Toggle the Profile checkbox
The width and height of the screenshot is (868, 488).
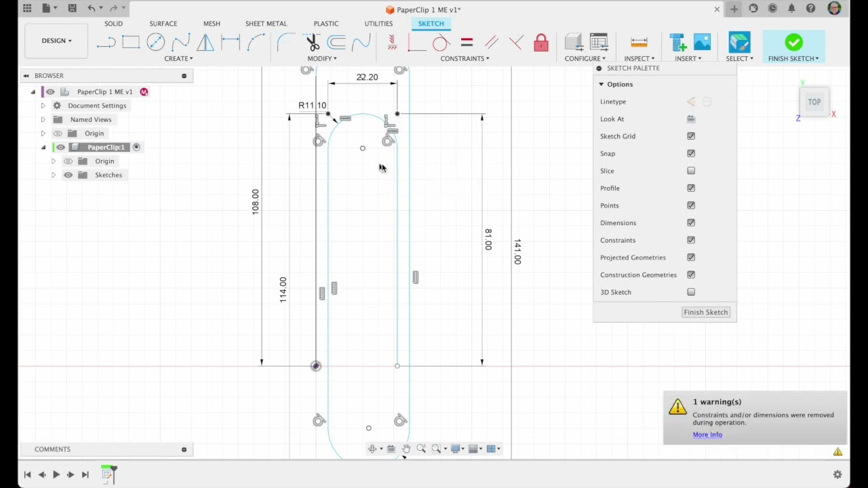[x=691, y=188]
